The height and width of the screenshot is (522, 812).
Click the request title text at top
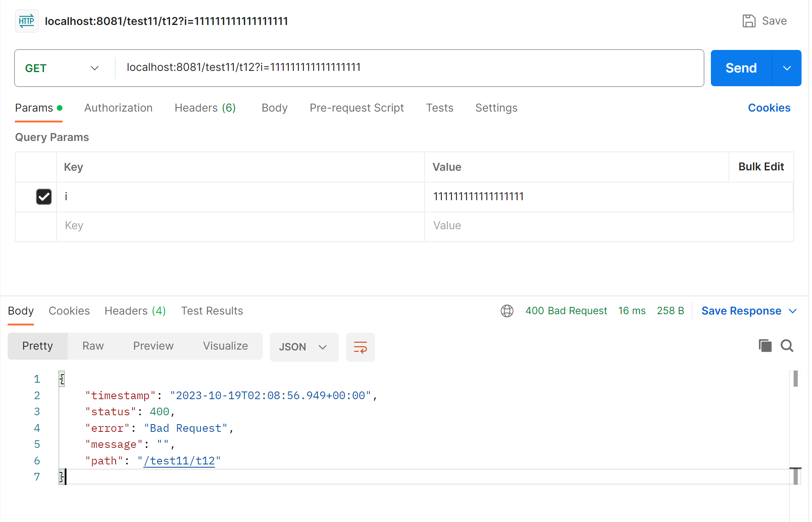point(166,21)
